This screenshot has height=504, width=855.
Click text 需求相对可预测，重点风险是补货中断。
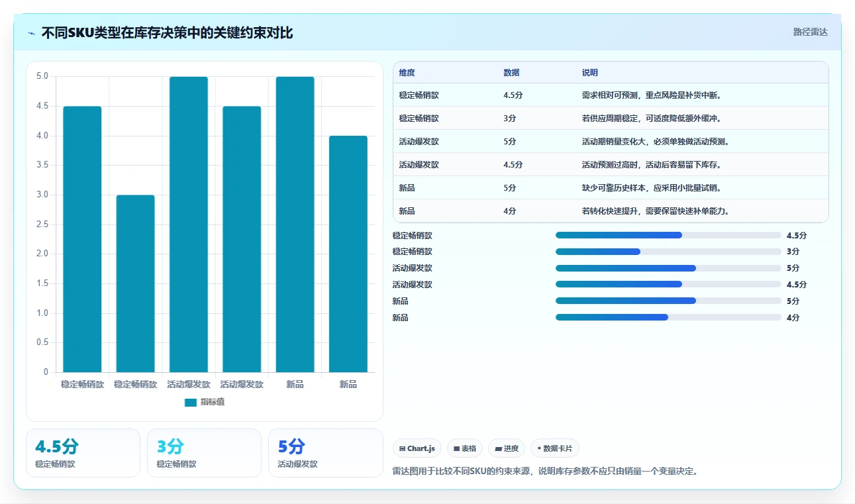coord(652,95)
